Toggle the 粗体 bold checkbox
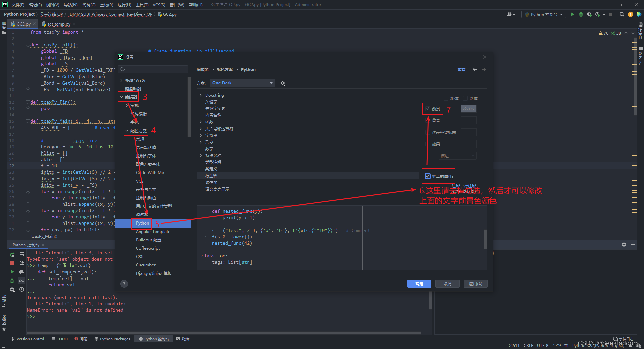 446,98
